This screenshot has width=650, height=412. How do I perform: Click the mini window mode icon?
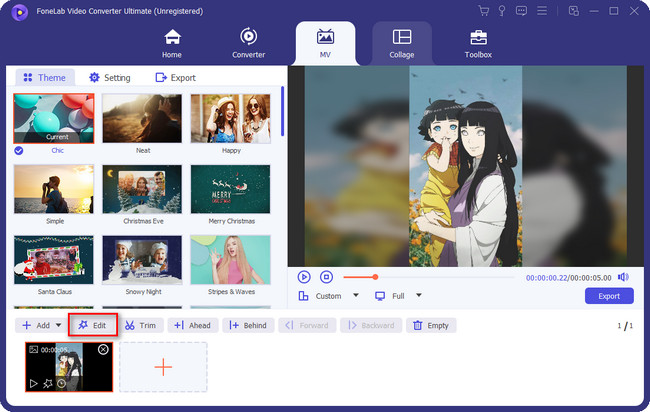[x=574, y=11]
